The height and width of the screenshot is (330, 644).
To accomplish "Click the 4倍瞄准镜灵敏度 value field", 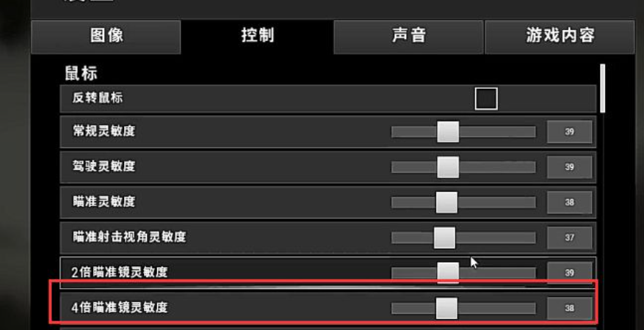I will tap(569, 308).
